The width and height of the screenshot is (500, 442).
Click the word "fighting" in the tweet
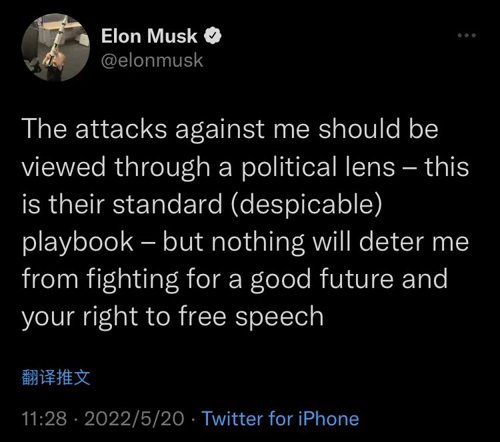(133, 279)
